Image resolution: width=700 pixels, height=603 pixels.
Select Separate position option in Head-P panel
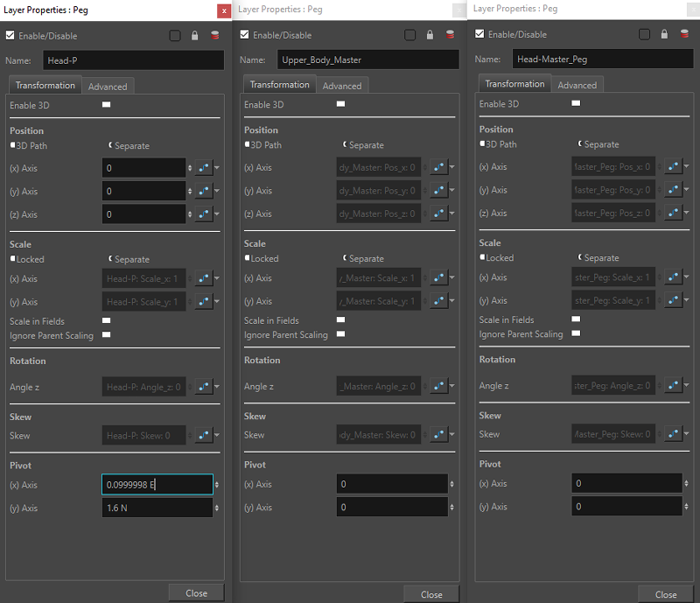click(x=110, y=145)
